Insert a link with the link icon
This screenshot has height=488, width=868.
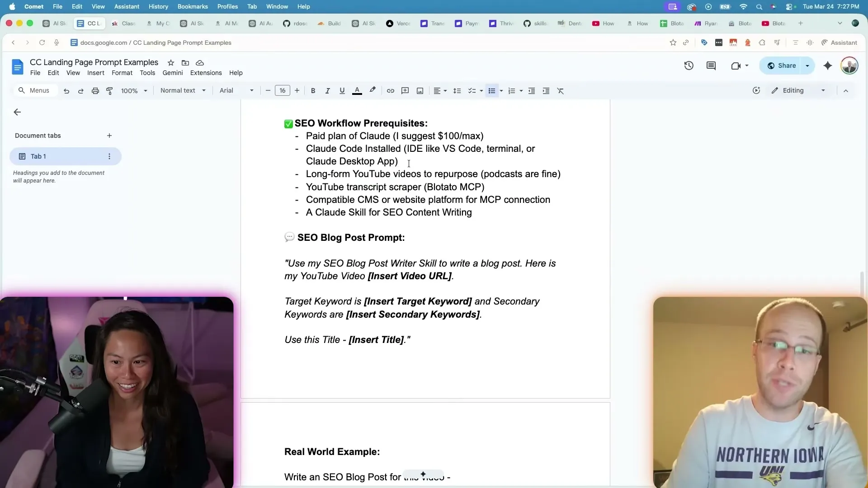[391, 91]
